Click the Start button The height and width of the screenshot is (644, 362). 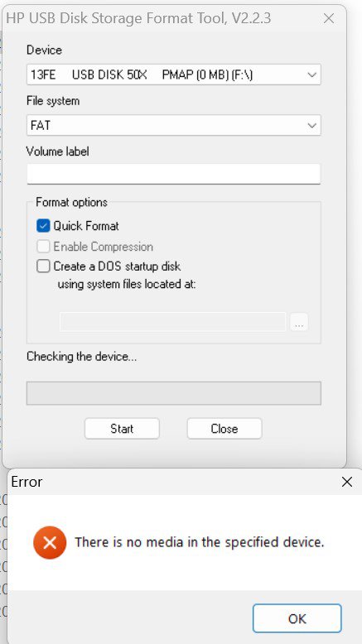[x=122, y=429]
